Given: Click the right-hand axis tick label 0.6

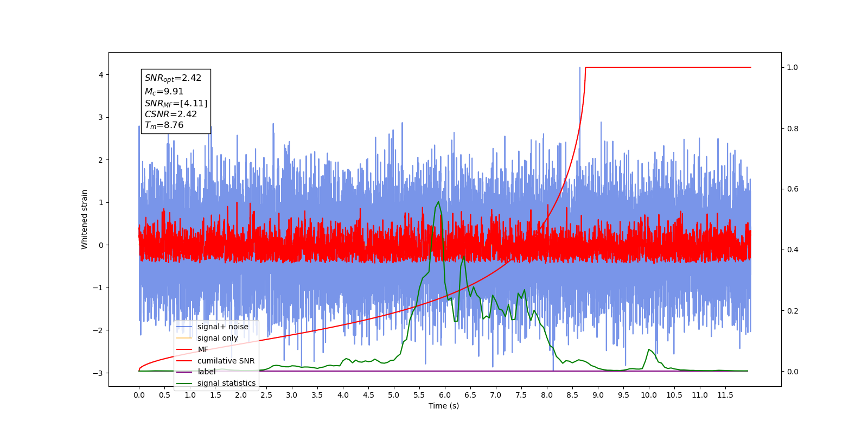Looking at the screenshot, I should click(x=793, y=189).
